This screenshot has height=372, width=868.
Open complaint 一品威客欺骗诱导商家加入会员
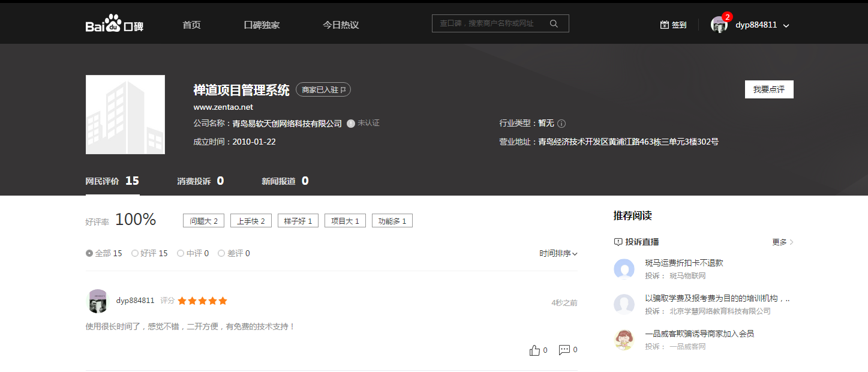coord(699,334)
